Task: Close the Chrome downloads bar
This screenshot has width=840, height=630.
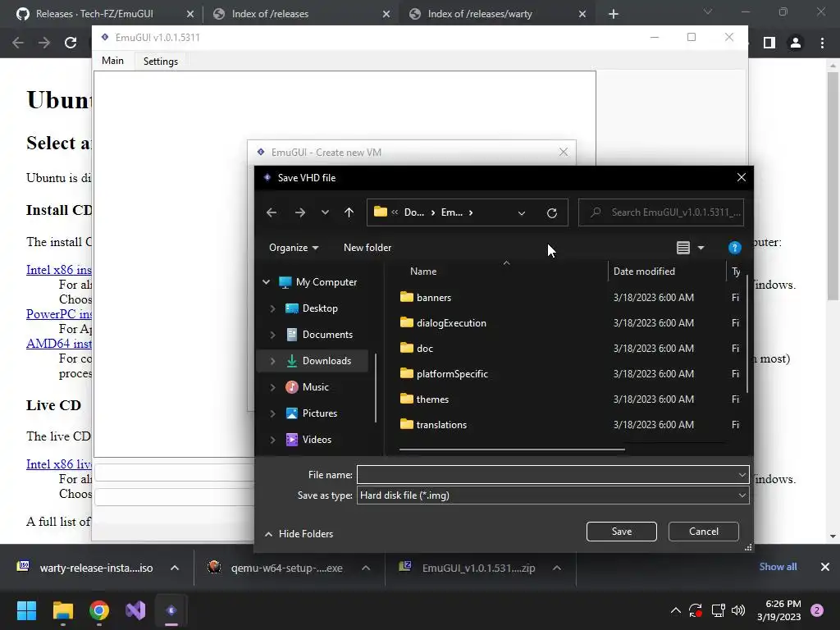Action: click(825, 567)
